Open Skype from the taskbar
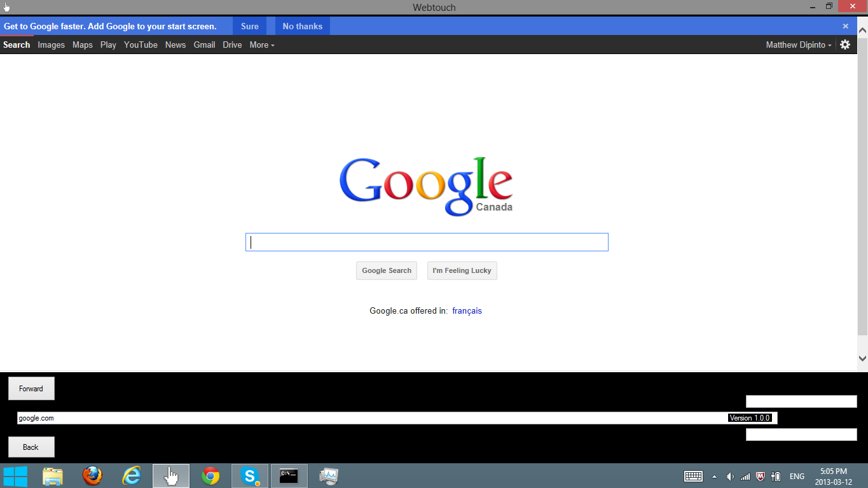This screenshot has height=488, width=868. [250, 476]
